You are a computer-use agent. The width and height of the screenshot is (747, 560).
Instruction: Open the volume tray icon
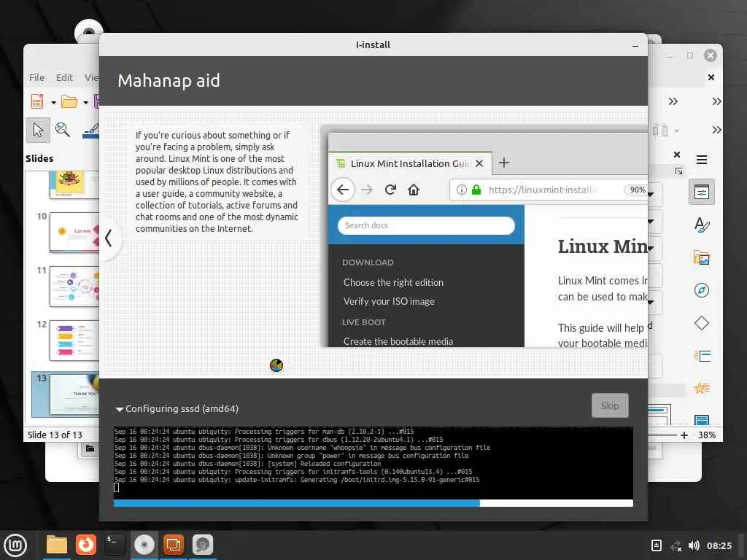[694, 545]
